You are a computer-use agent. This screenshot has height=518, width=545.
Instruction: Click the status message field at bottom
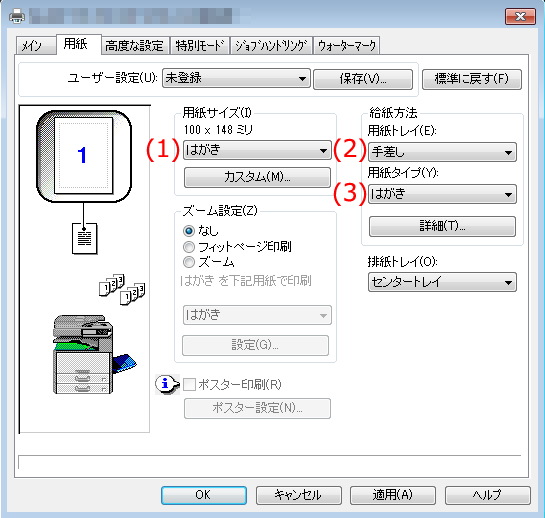(x=270, y=462)
